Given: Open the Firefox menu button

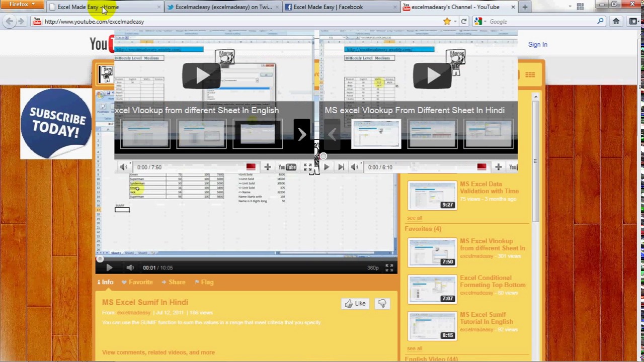Looking at the screenshot, I should 22,5.
